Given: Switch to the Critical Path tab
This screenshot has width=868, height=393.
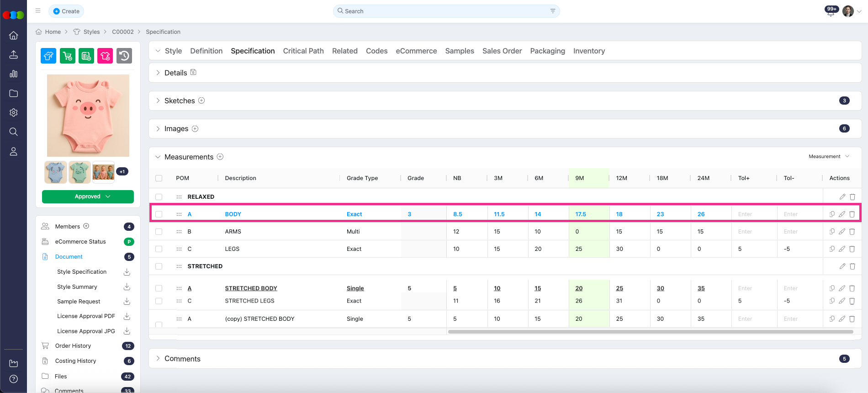Looking at the screenshot, I should [303, 51].
